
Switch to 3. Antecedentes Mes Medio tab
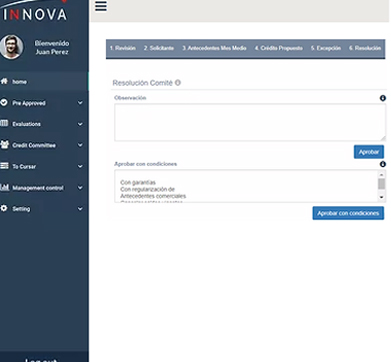[214, 48]
